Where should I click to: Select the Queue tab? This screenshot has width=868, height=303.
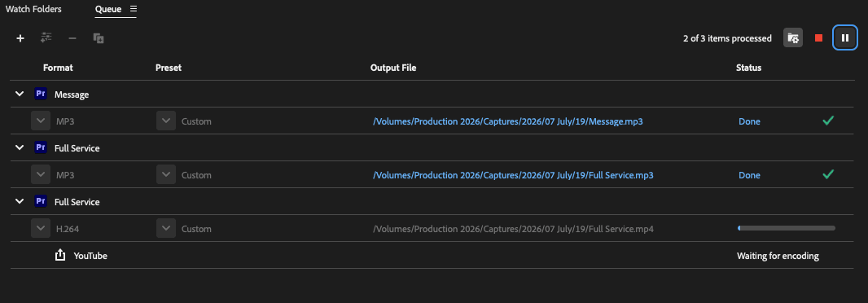pos(108,10)
